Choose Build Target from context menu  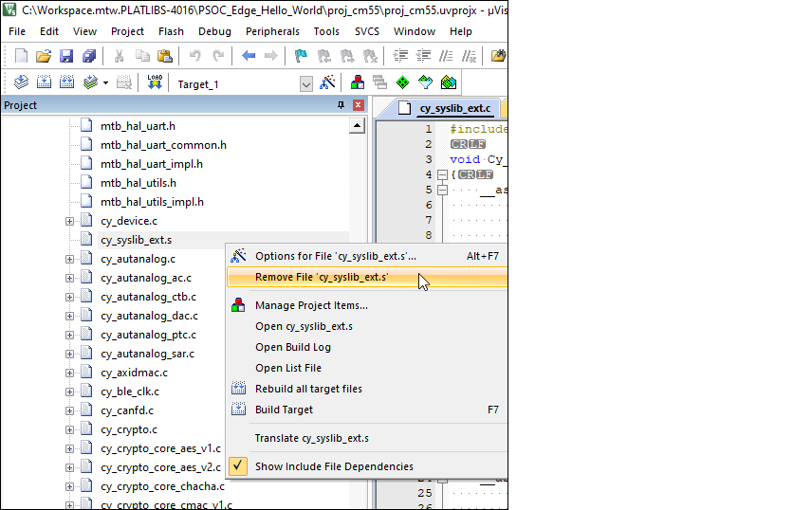(284, 410)
